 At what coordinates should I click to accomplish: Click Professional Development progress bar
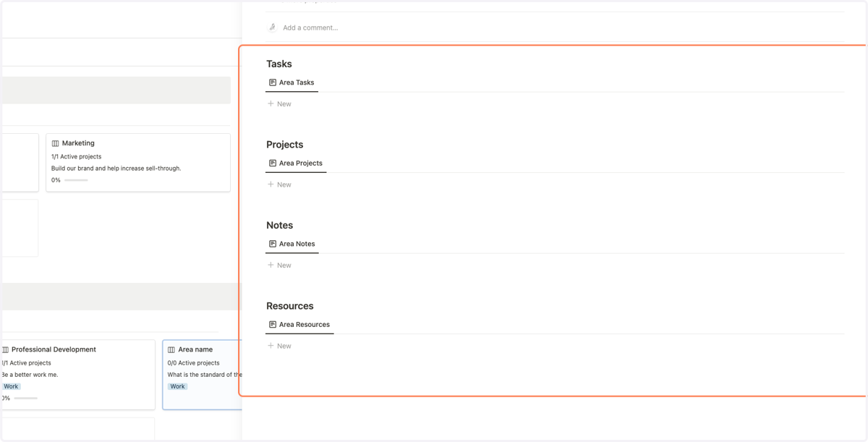(x=25, y=398)
